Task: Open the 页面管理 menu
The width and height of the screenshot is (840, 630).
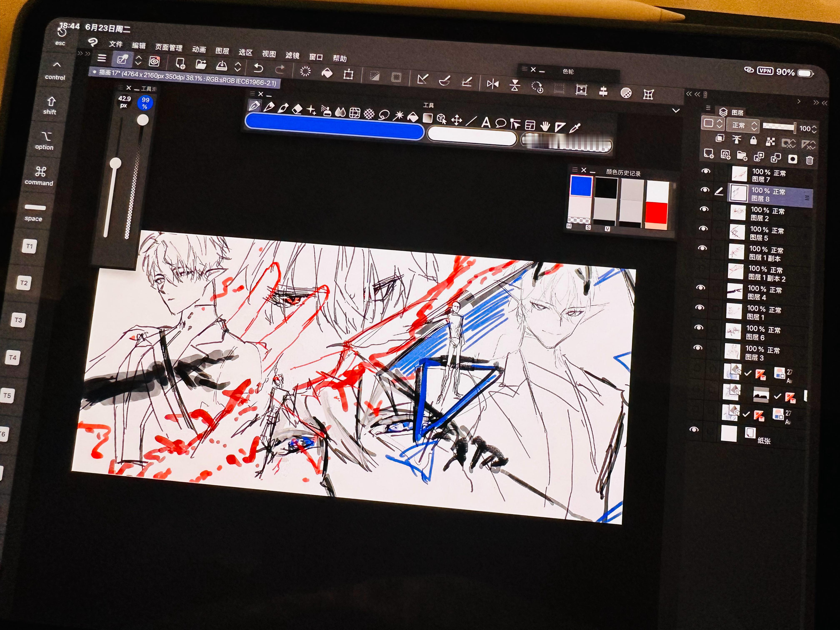Action: 169,47
